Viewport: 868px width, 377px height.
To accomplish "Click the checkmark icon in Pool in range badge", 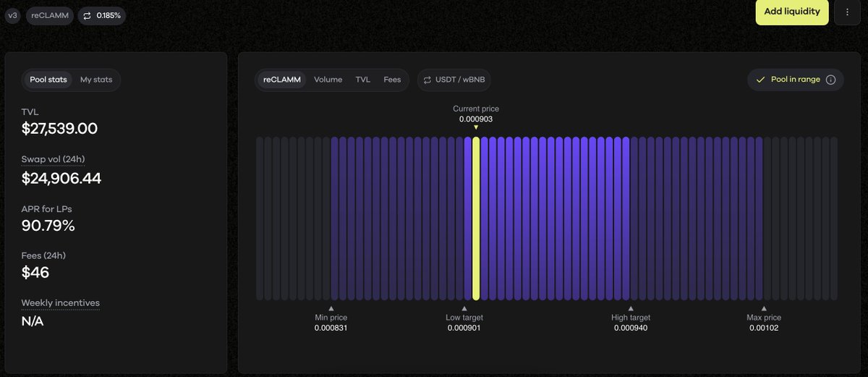I will (x=760, y=80).
